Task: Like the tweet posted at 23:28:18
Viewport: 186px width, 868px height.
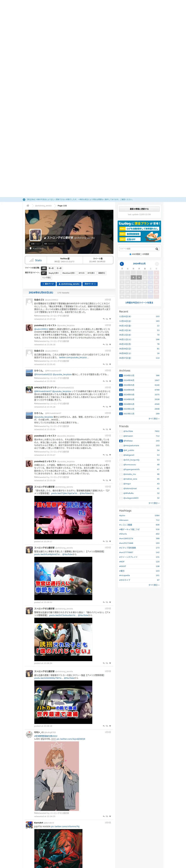Action: click(110, 726)
